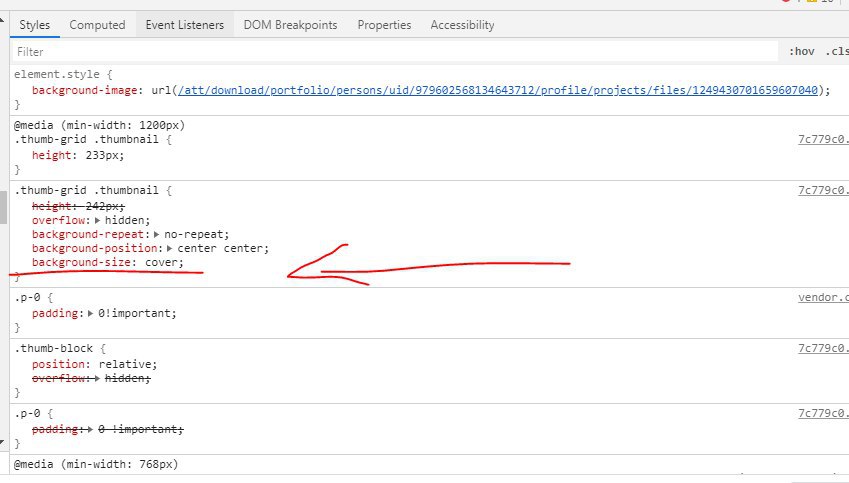Viewport: 849px width, 483px height.
Task: Open the background-image URL link
Action: pyautogui.click(x=498, y=90)
